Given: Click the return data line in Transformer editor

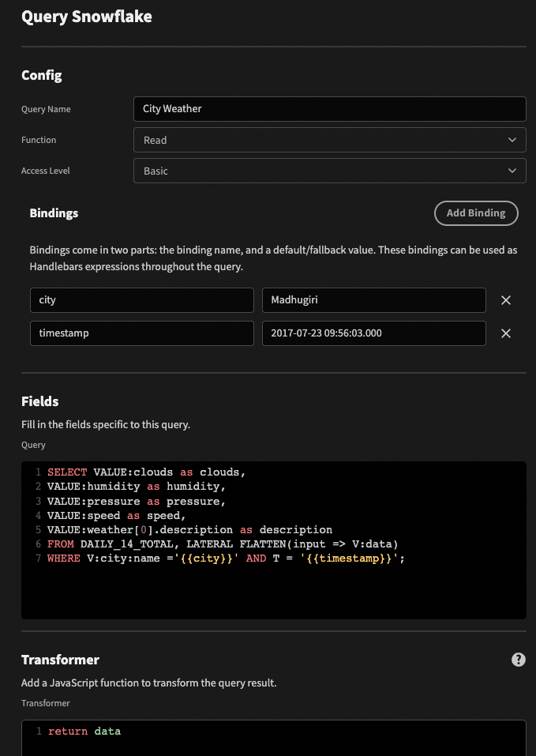Looking at the screenshot, I should pyautogui.click(x=84, y=732).
